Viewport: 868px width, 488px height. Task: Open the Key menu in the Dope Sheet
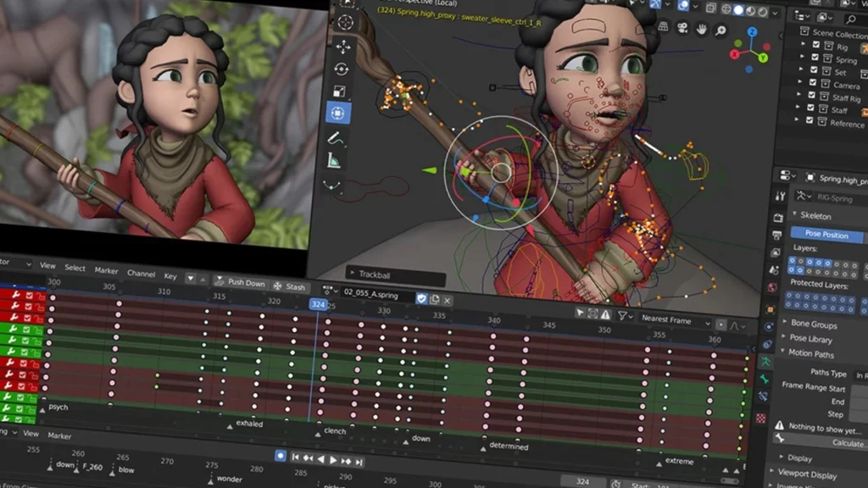[x=170, y=276]
